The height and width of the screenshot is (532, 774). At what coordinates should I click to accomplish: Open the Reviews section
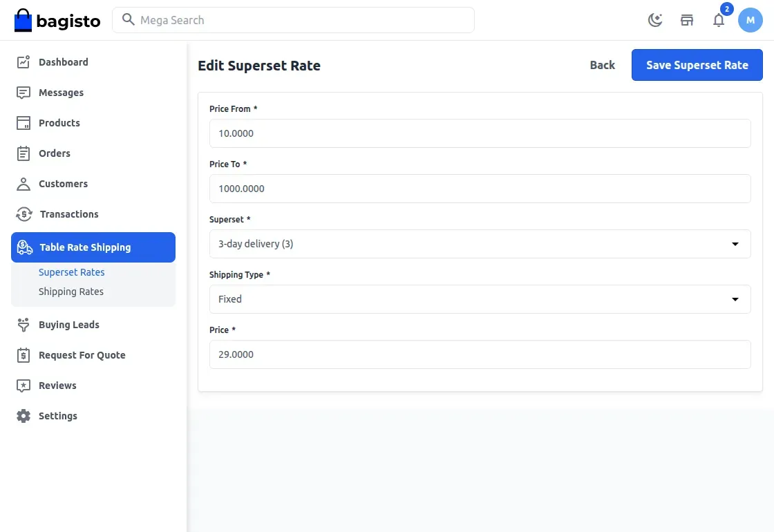59,385
